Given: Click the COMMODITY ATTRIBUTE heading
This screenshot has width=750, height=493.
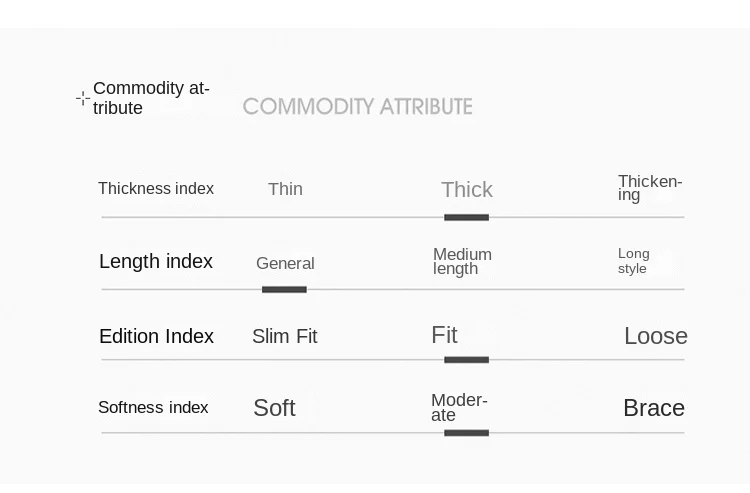Looking at the screenshot, I should (357, 106).
